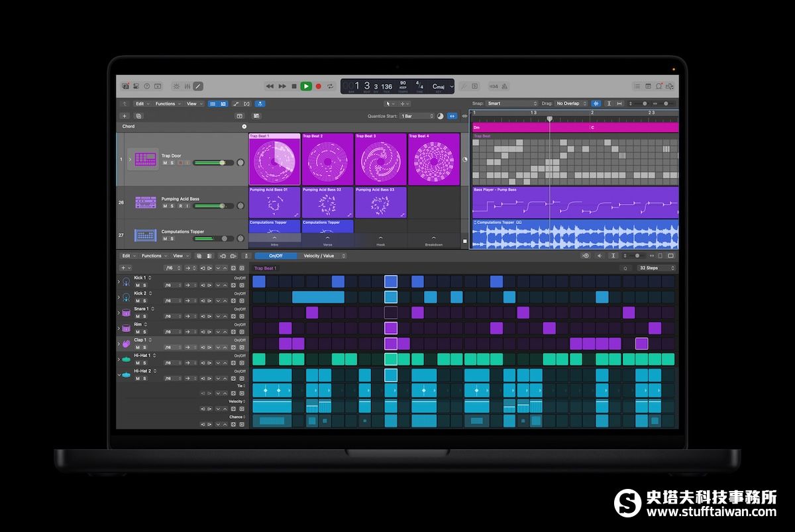Click the Rewind button
The height and width of the screenshot is (532, 795).
point(270,86)
